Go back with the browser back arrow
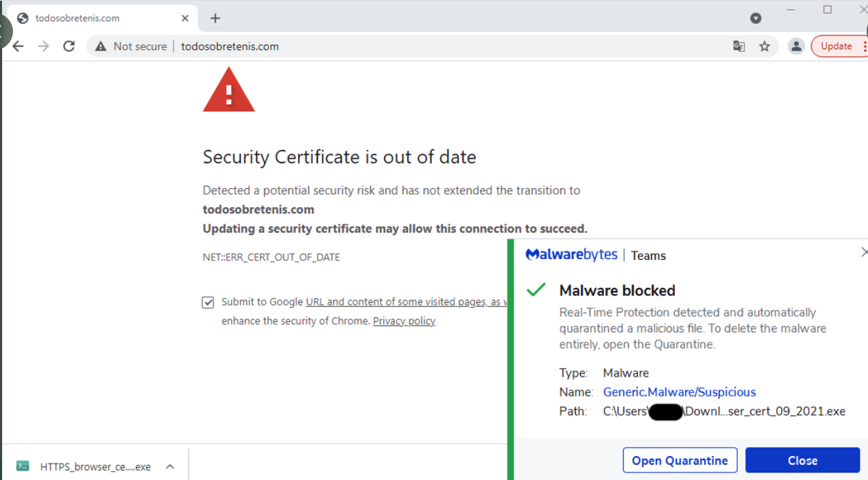Screen dimensions: 868x480 pos(19,46)
